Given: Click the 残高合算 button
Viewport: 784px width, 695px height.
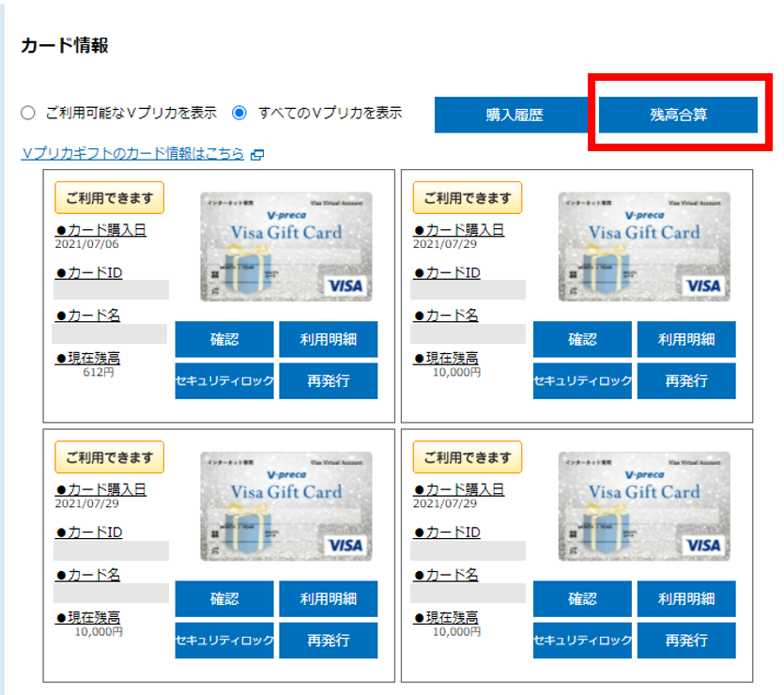Looking at the screenshot, I should [678, 115].
